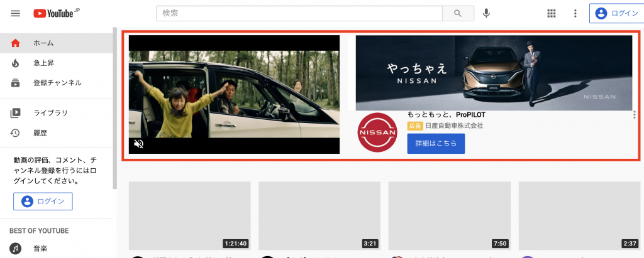Viewport: 644px width, 258px height.
Task: Click the やっちゃえ NISSAN banner image
Action: pyautogui.click(x=494, y=73)
